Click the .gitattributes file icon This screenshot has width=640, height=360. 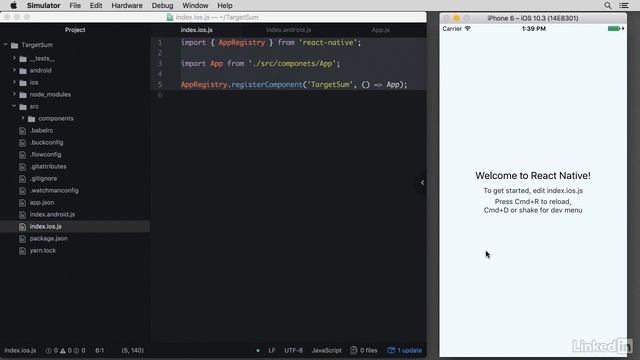[22, 167]
